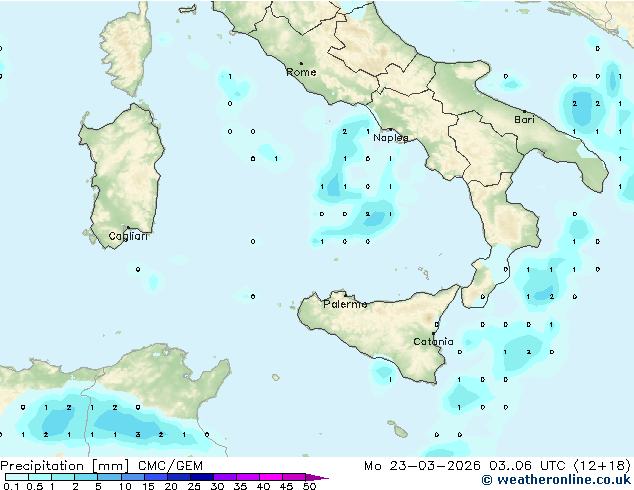The image size is (634, 490).
Task: Click the legend value '10'
Action: [125, 486]
